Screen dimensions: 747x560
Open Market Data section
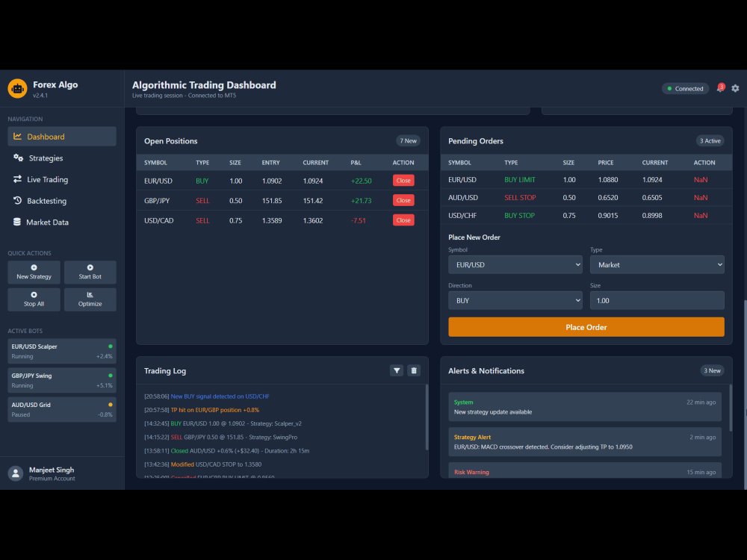click(x=62, y=223)
